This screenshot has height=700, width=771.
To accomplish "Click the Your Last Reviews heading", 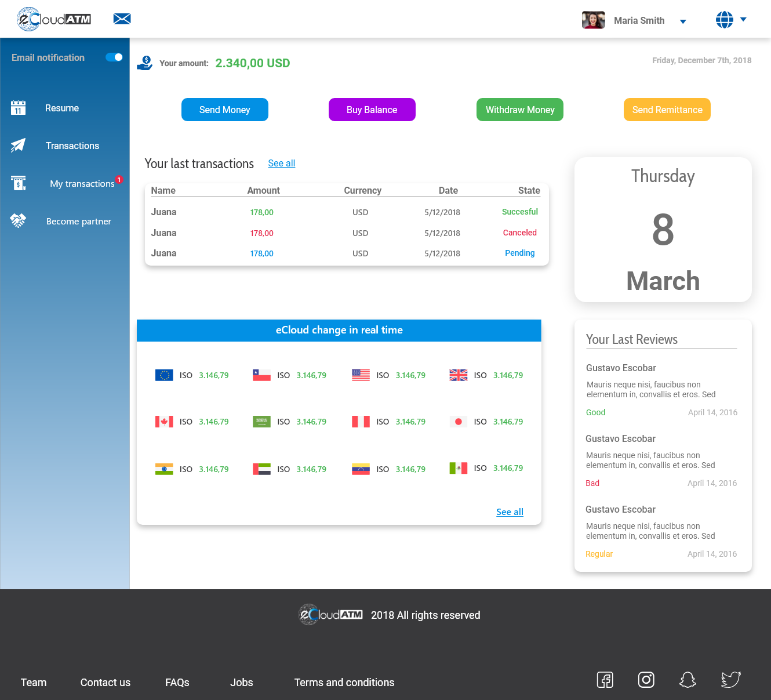I will (632, 339).
